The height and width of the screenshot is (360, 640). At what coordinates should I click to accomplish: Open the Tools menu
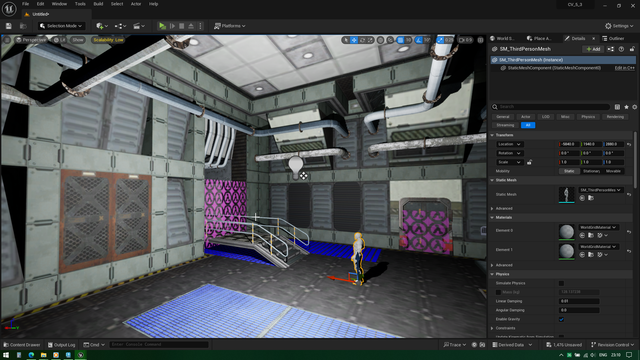[80, 4]
